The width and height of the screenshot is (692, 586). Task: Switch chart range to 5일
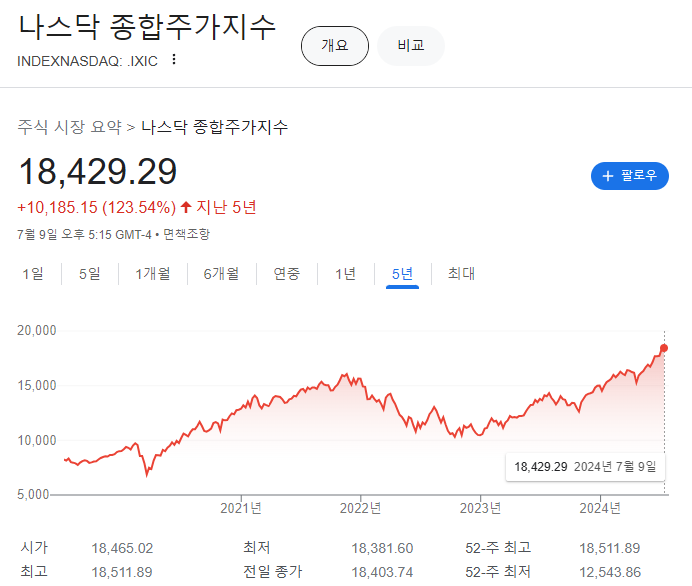pos(90,274)
